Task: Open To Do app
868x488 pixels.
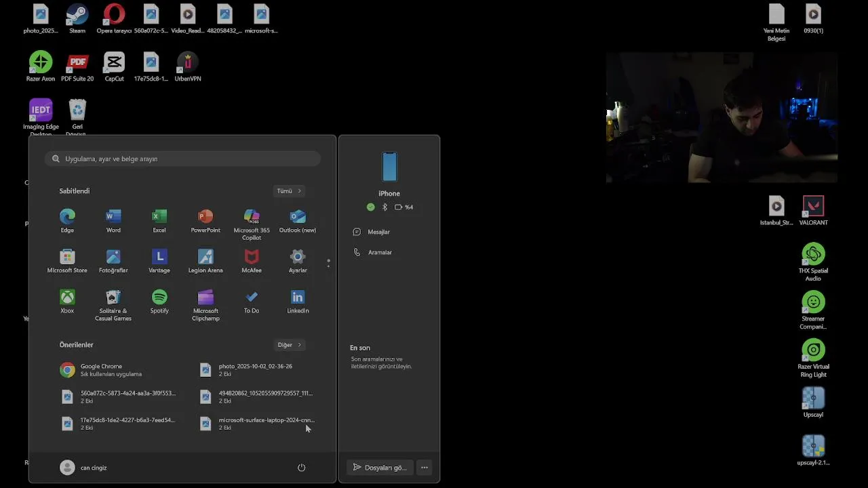Action: pos(252,302)
